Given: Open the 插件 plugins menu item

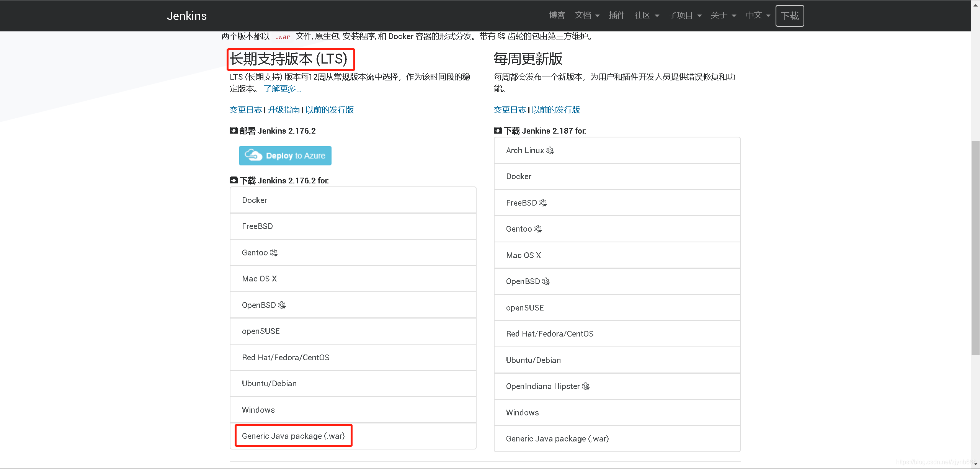Looking at the screenshot, I should (617, 15).
